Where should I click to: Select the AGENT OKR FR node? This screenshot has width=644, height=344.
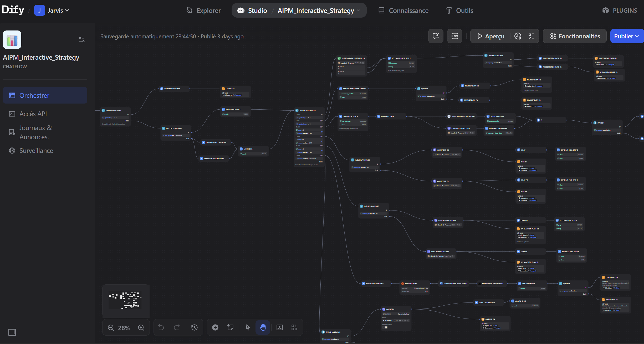(x=447, y=183)
